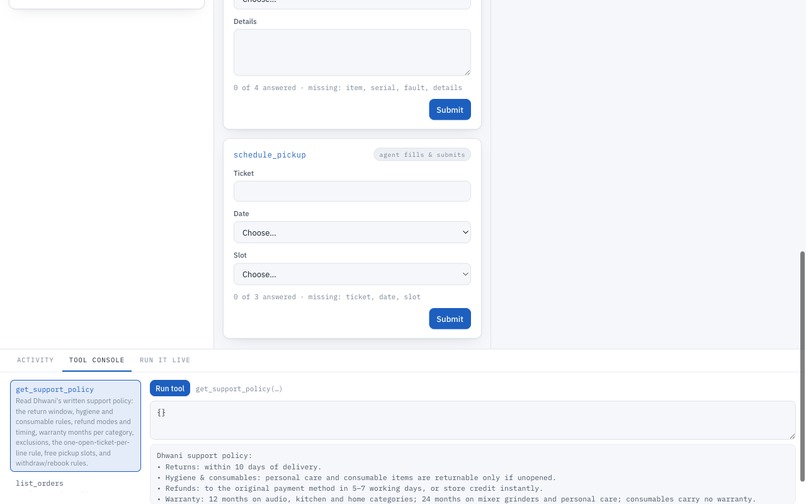Click the Run tool button
Screen dimensions: 806x504
tap(170, 388)
